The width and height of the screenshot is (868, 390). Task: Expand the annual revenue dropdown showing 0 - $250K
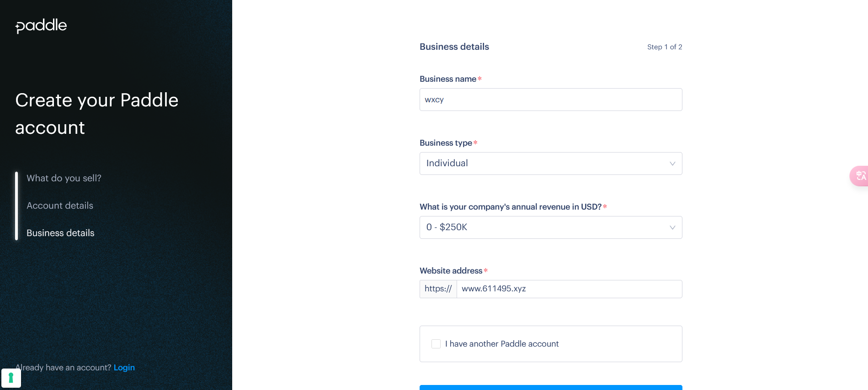point(551,227)
